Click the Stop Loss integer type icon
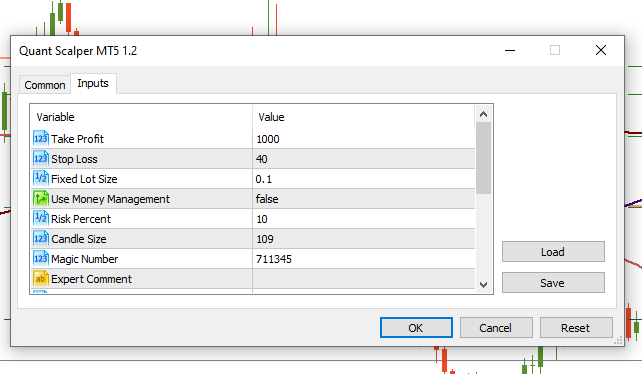 [x=41, y=159]
